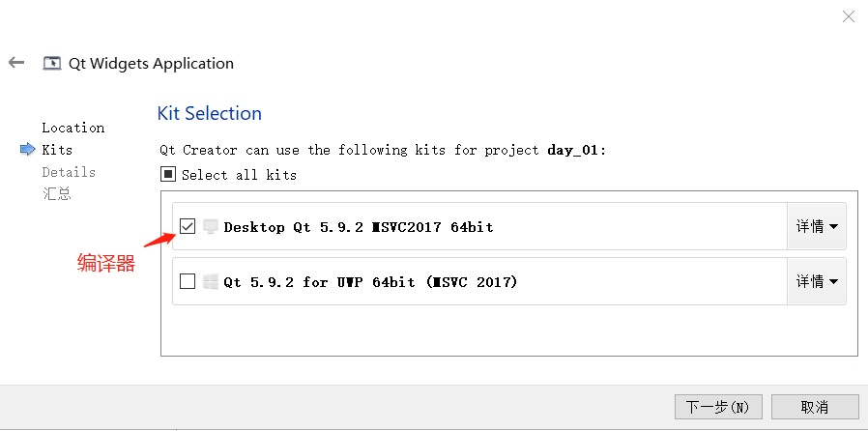This screenshot has height=431, width=868.
Task: Click the Qt Widgets Application wizard icon
Action: pos(52,64)
